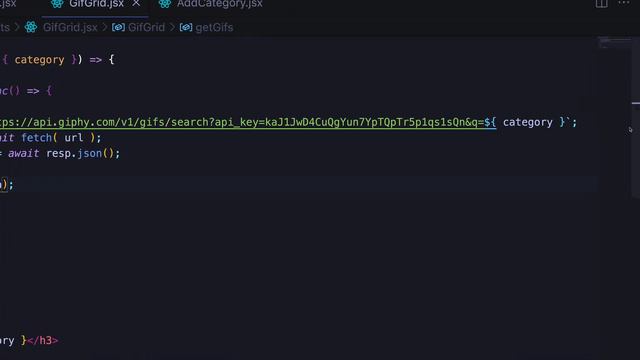The image size is (640, 360).
Task: Open the AddCategory.jsx tab
Action: pos(219,4)
